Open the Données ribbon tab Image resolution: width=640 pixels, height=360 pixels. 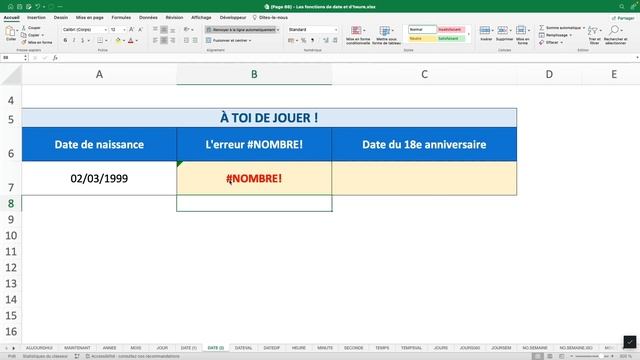(x=148, y=18)
